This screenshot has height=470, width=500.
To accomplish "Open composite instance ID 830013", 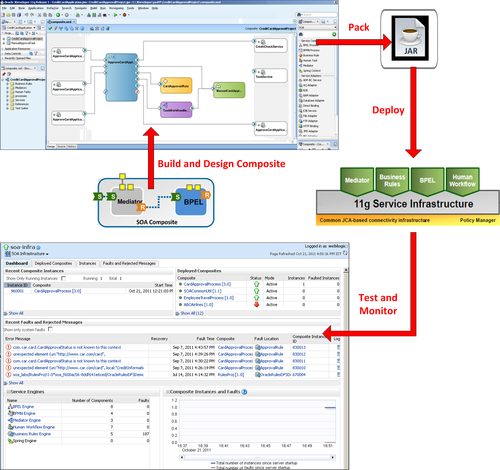I will tap(299, 347).
